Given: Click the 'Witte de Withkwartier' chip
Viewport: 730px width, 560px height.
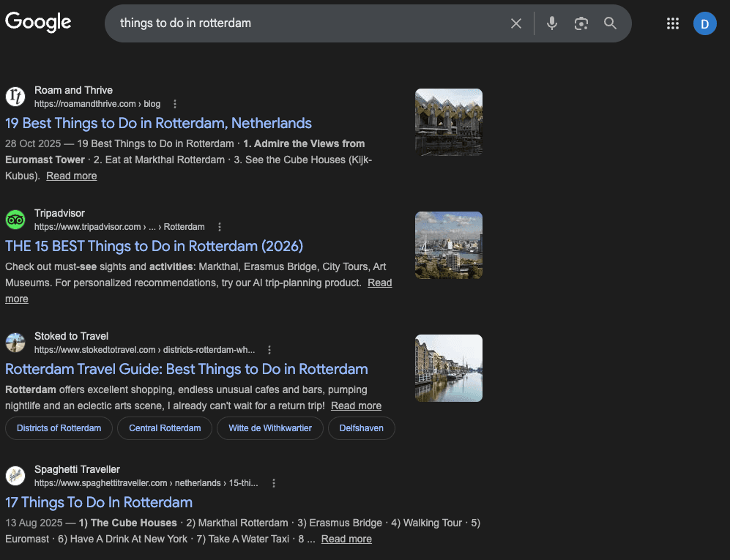Looking at the screenshot, I should [269, 428].
